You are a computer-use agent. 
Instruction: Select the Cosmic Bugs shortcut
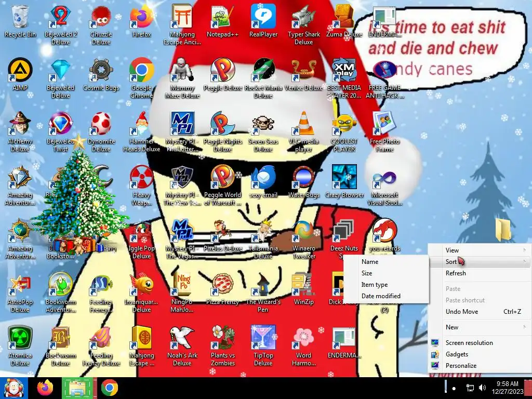101,75
